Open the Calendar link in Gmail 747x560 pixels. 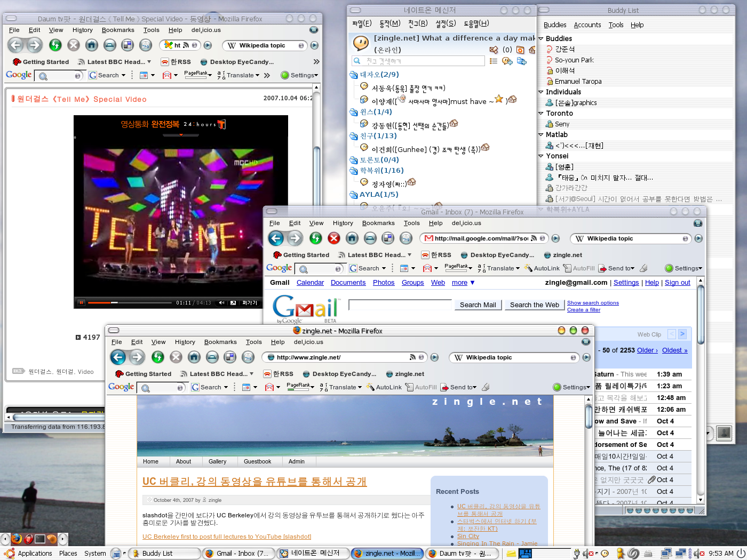pos(310,283)
